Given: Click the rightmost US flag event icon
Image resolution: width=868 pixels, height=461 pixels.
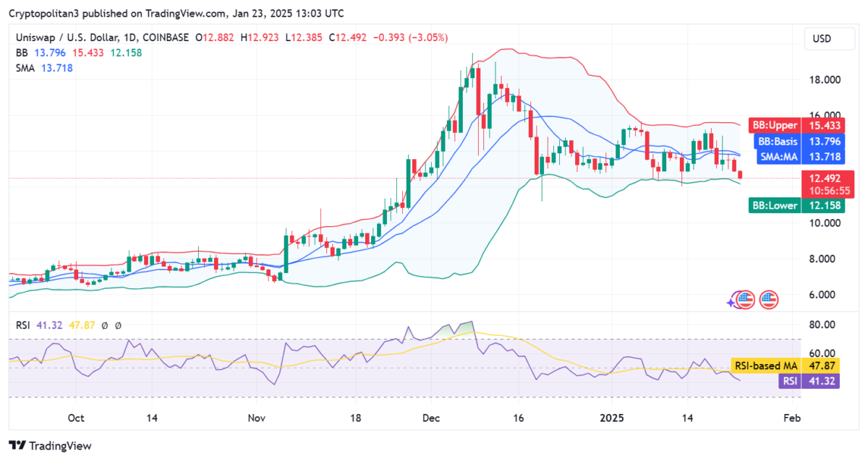Looking at the screenshot, I should pos(768,299).
